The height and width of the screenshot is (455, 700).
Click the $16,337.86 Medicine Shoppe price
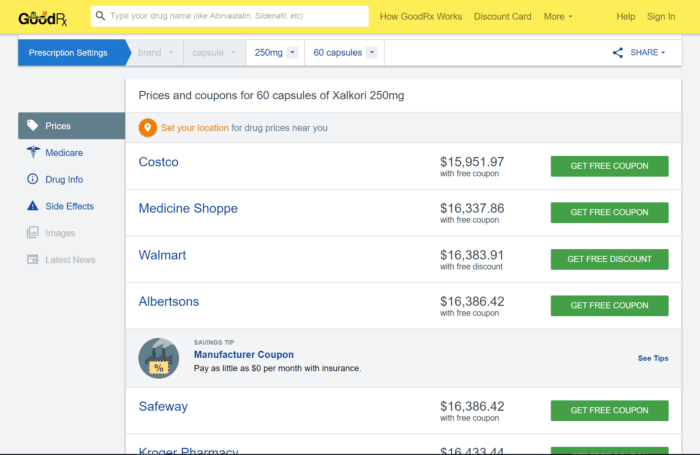click(x=472, y=208)
